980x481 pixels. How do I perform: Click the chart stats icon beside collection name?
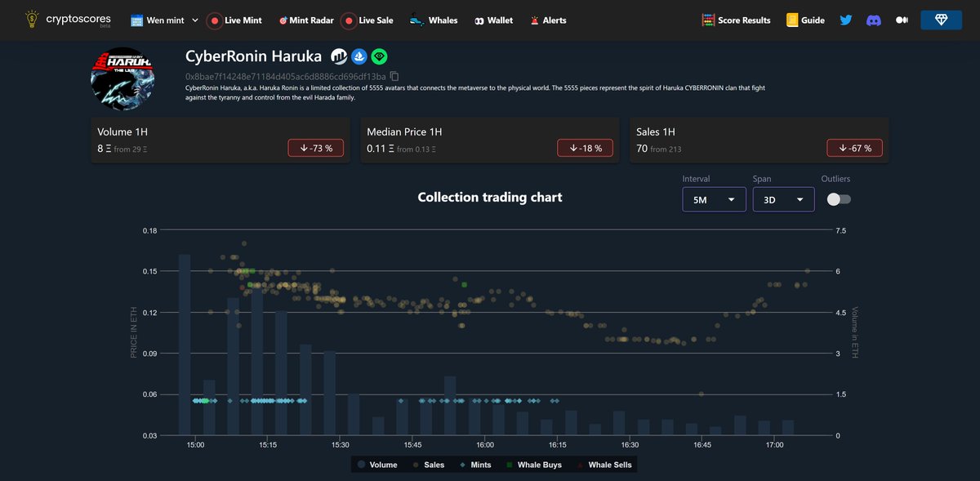pos(338,56)
